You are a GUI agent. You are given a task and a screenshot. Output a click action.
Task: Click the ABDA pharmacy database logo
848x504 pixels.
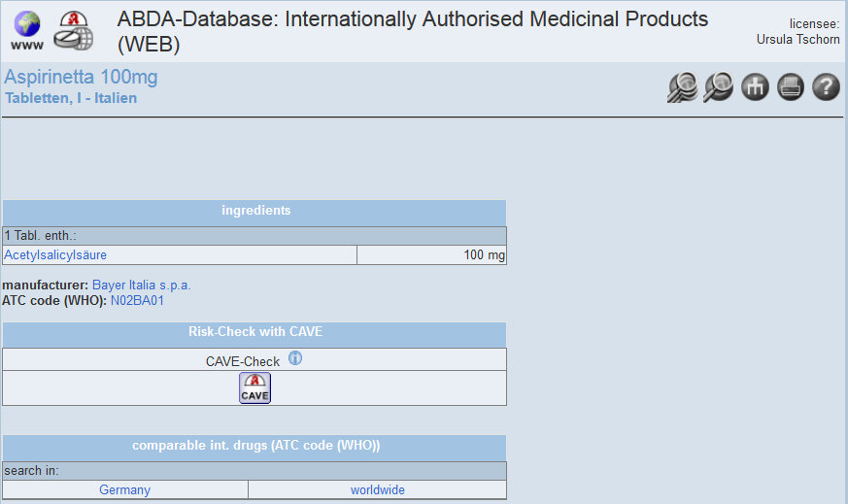pos(73,31)
